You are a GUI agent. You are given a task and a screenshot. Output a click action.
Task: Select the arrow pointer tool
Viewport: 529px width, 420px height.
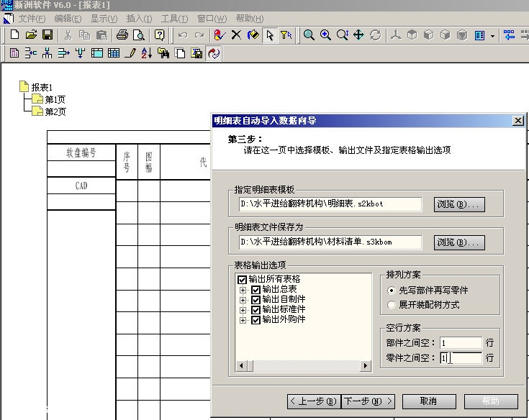point(270,35)
